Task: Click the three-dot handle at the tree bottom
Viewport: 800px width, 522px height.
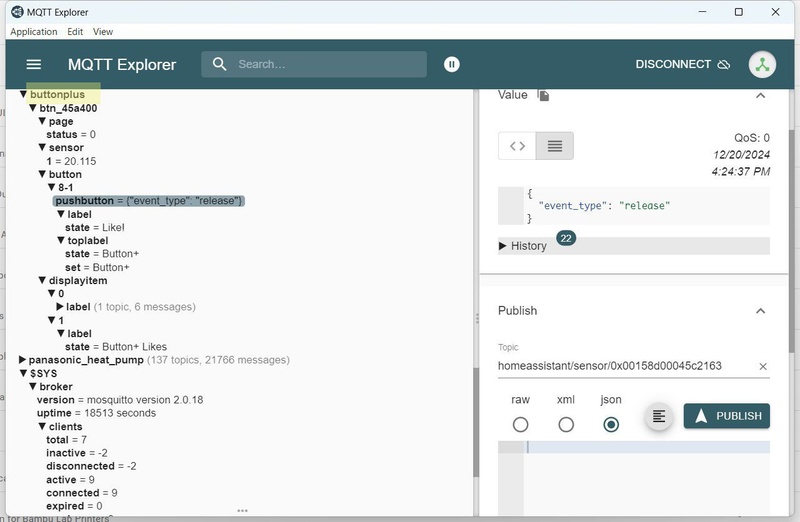Action: (x=242, y=511)
